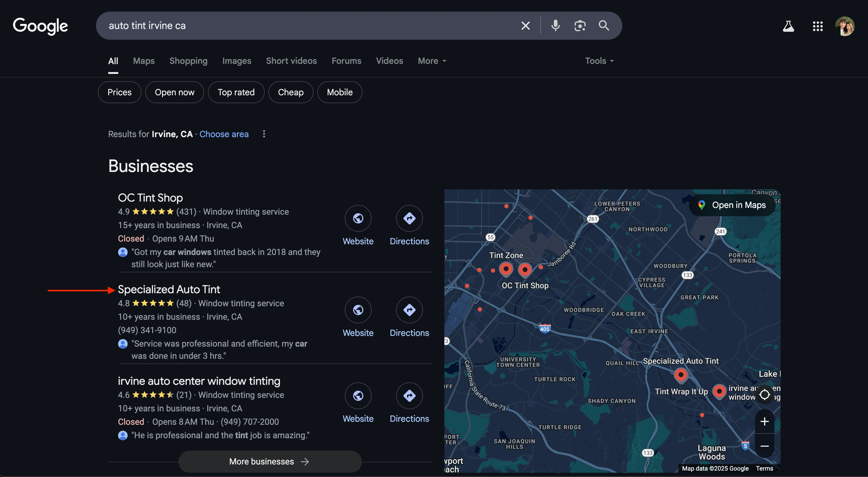
Task: Apply the Top rated filter chip
Action: [x=236, y=92]
